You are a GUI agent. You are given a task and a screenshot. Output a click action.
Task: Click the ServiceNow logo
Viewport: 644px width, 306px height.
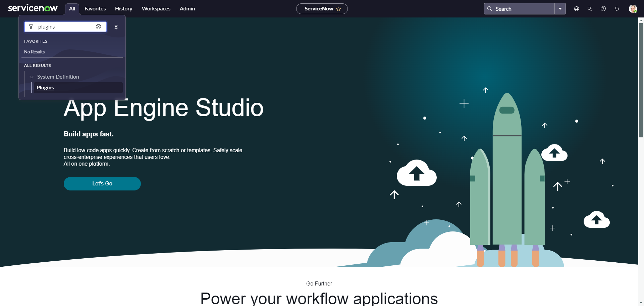(x=33, y=8)
